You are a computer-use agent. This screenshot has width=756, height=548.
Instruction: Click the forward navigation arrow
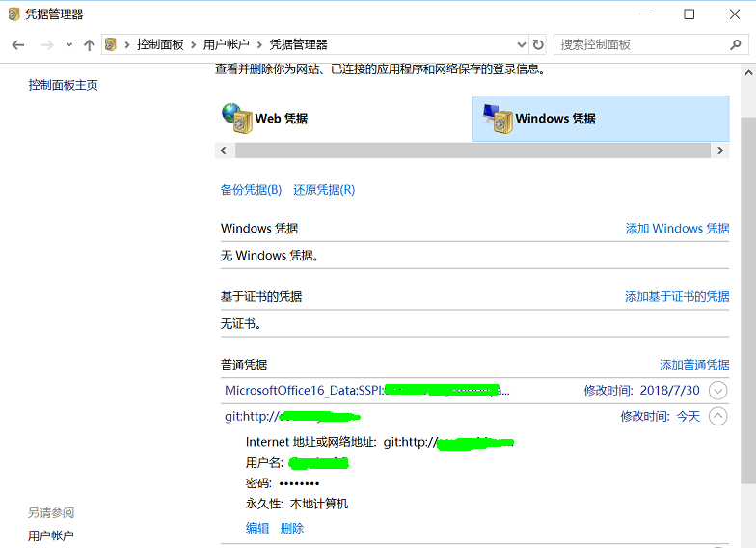pyautogui.click(x=47, y=44)
